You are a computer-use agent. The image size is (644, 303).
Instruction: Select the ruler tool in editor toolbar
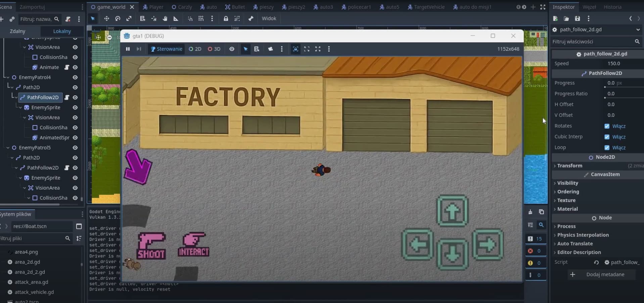tap(176, 19)
